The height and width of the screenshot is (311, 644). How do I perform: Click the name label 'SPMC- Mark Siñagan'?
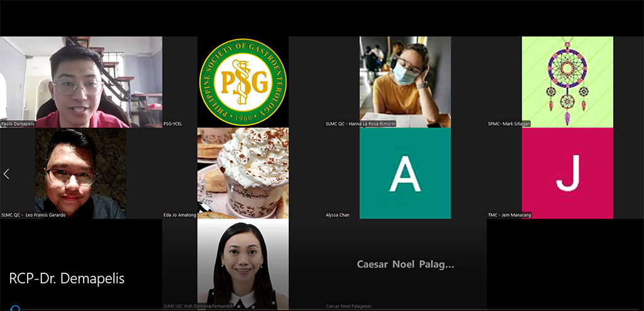[508, 124]
